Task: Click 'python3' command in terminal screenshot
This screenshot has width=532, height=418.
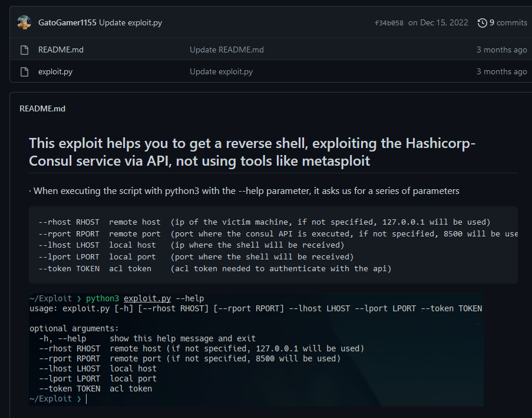Action: (x=103, y=298)
